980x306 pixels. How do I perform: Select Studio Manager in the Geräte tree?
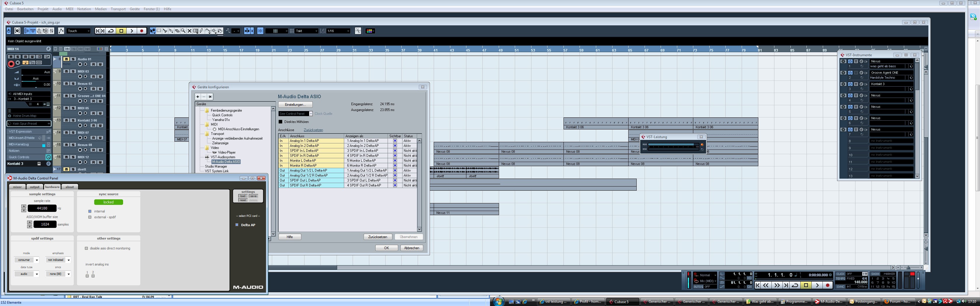point(216,166)
